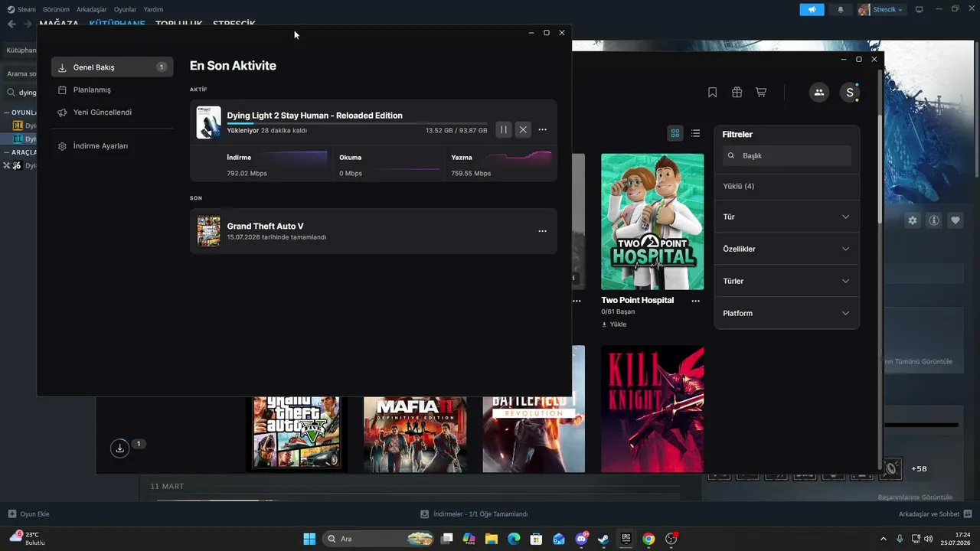Go back with Steam's back arrow
The width and height of the screenshot is (980, 551).
(x=11, y=24)
